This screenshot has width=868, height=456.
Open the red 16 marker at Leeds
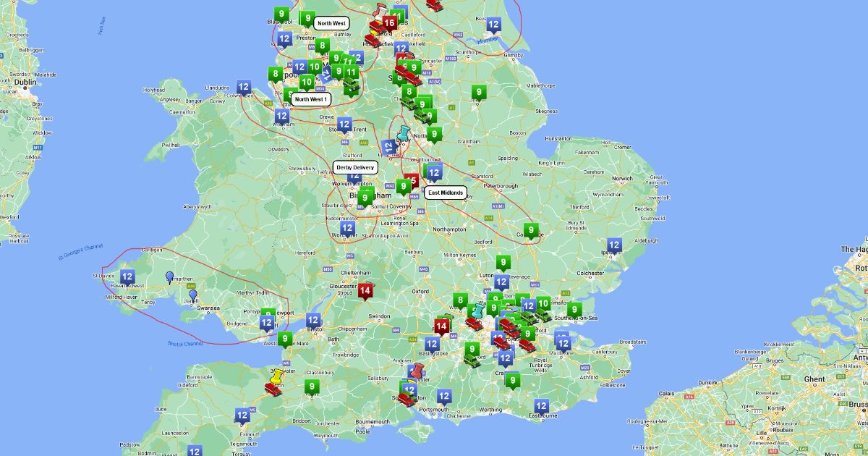[389, 24]
